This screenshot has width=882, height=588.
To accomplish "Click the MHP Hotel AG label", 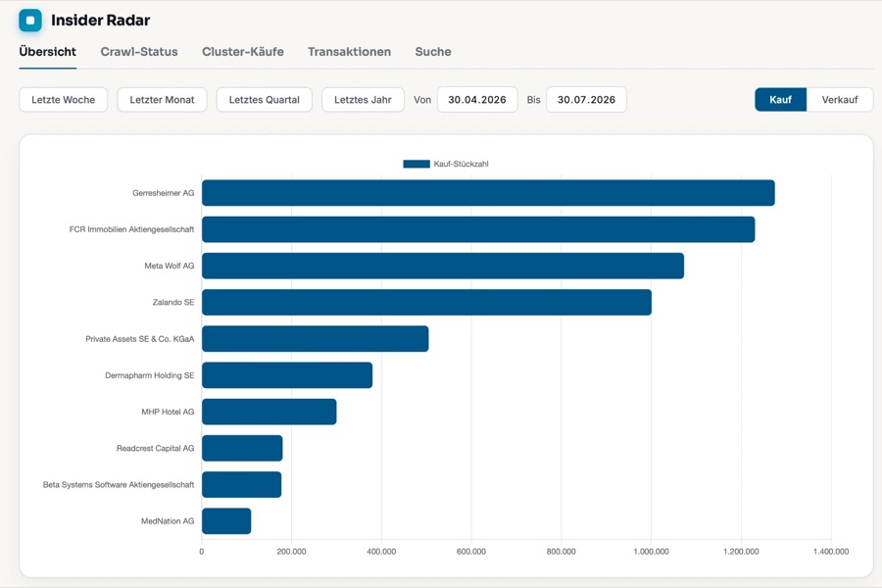I will [168, 412].
